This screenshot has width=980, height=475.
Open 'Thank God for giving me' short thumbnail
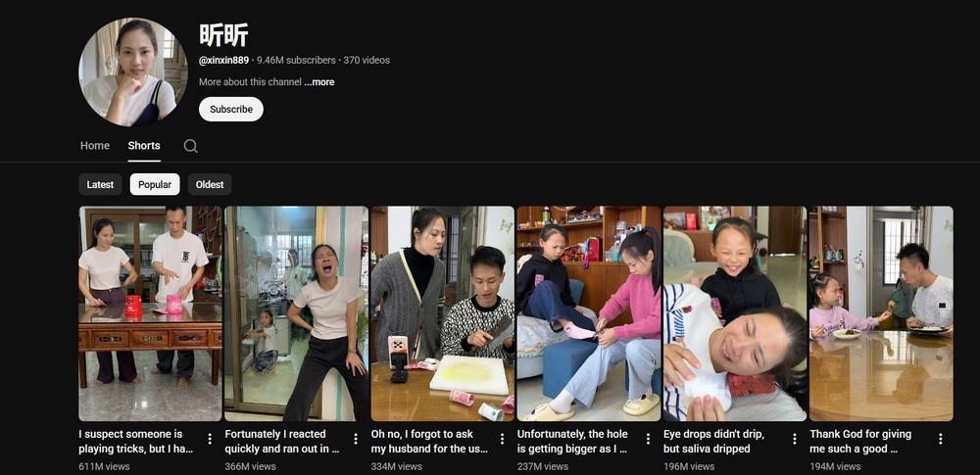(881, 313)
